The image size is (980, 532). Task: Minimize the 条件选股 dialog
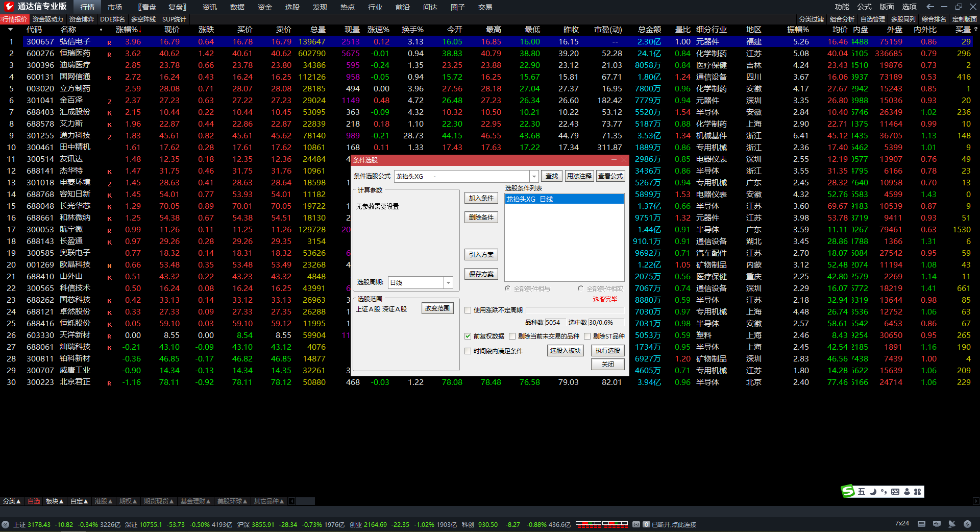[x=614, y=160]
